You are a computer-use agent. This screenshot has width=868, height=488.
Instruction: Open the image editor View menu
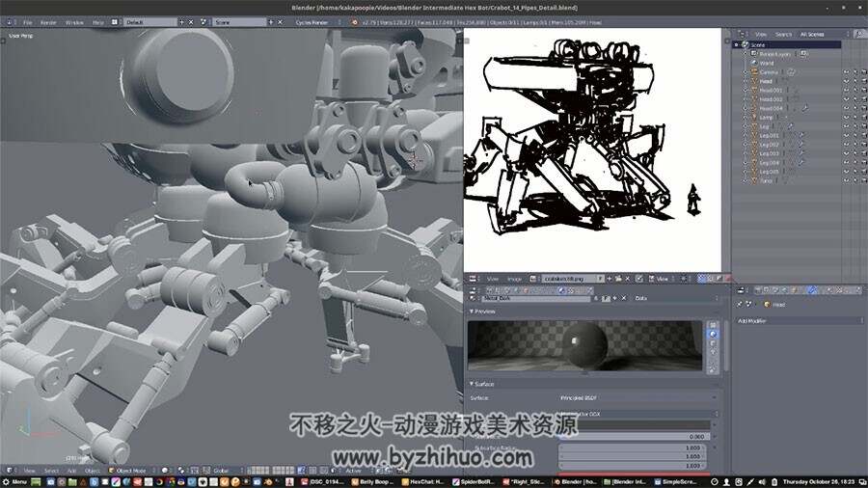click(492, 279)
